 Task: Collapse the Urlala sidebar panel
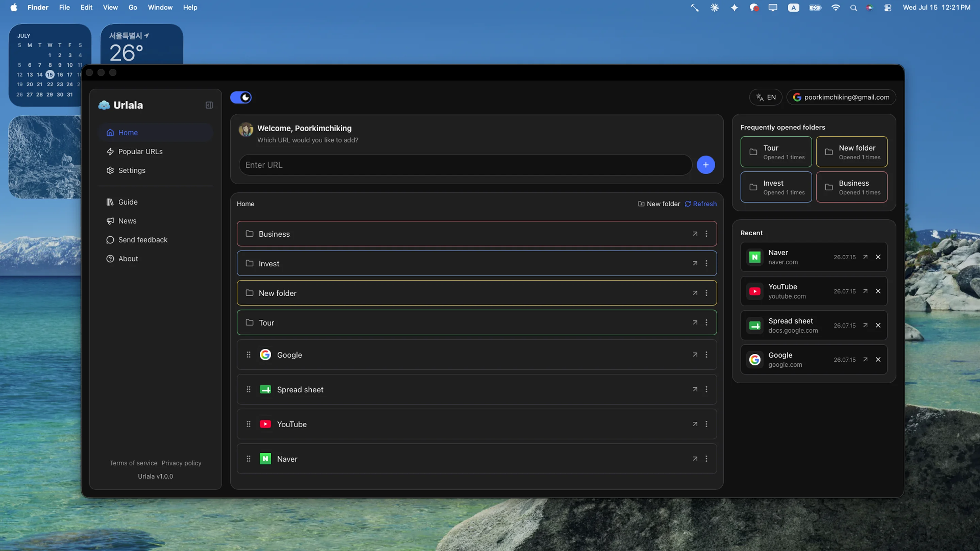209,105
